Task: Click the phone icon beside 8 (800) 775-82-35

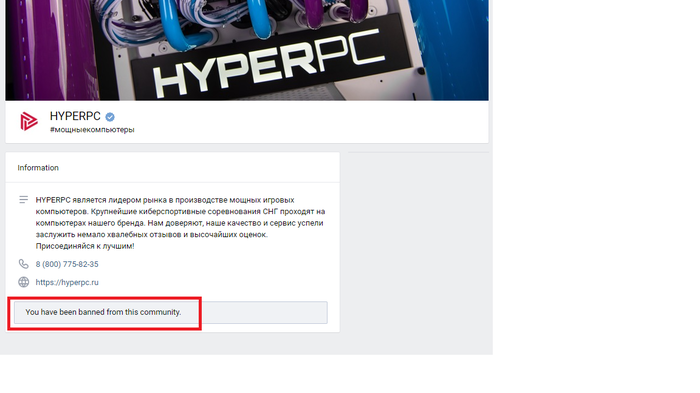Action: click(23, 264)
